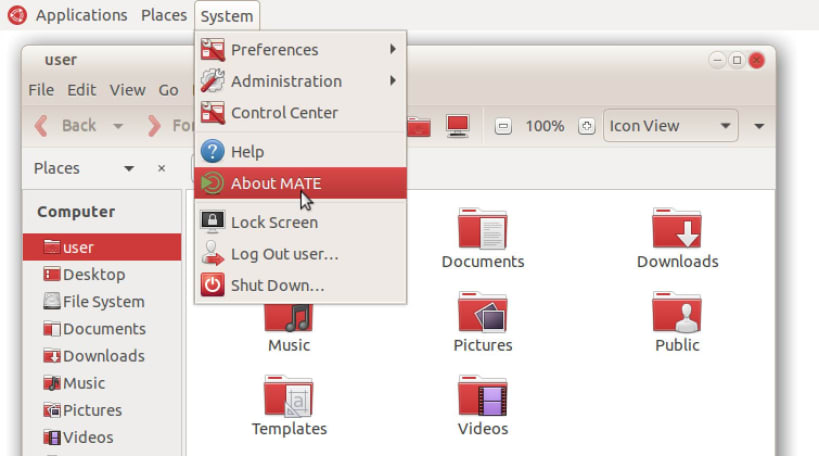Image resolution: width=819 pixels, height=456 pixels.
Task: Click the Back navigation arrow
Action: [41, 126]
